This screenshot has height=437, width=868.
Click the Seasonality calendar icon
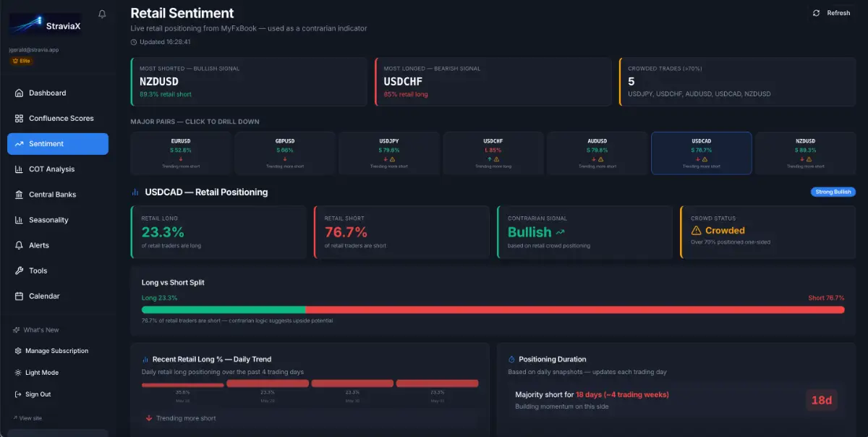(x=19, y=219)
